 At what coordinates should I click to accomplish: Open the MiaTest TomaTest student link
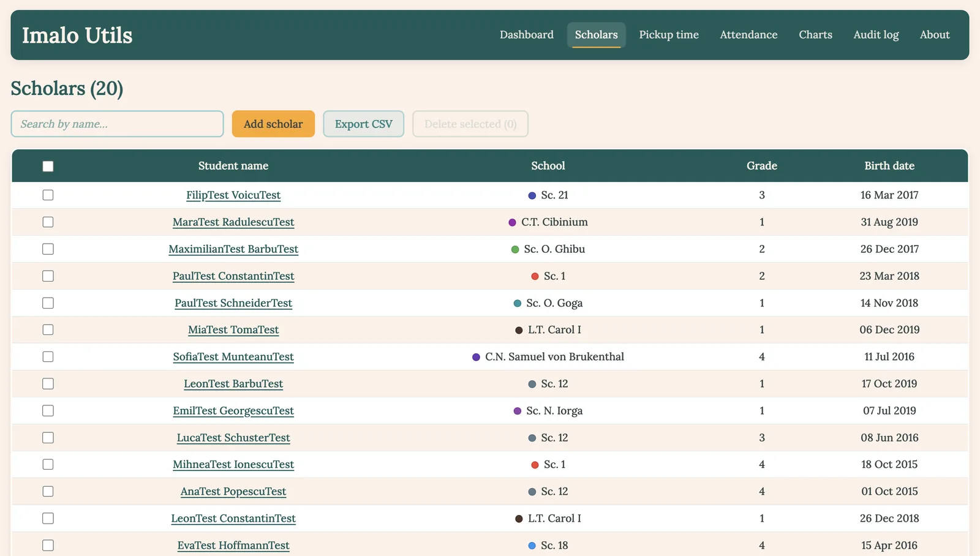[x=233, y=330]
